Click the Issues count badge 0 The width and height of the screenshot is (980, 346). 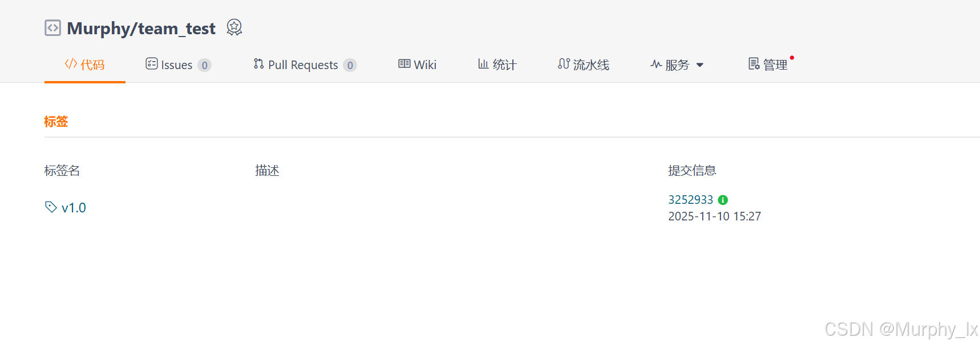pyautogui.click(x=205, y=65)
